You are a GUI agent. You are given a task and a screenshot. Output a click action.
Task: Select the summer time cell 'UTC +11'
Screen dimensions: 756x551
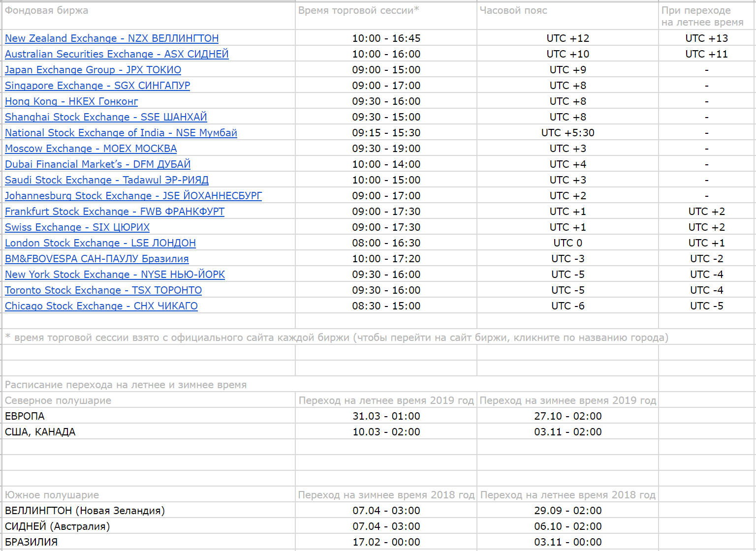pyautogui.click(x=707, y=54)
